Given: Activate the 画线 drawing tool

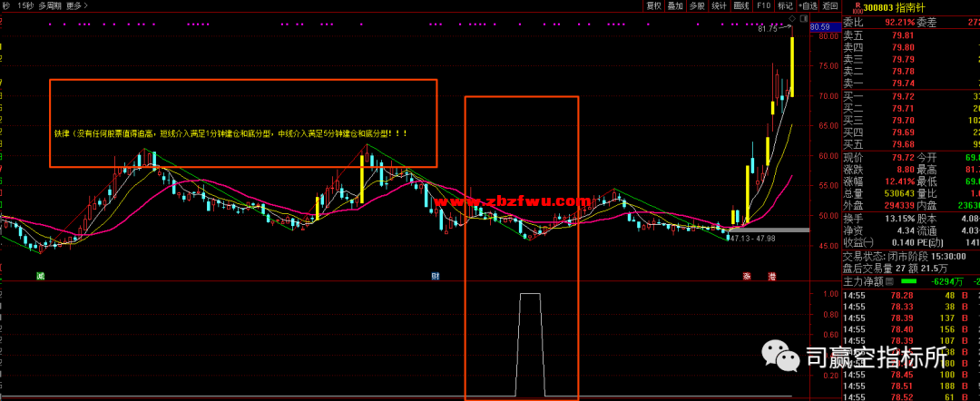Looking at the screenshot, I should click(740, 5).
